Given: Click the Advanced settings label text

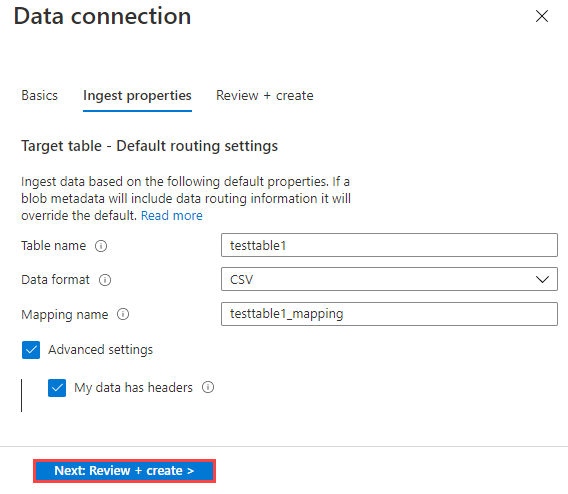Looking at the screenshot, I should [x=101, y=350].
